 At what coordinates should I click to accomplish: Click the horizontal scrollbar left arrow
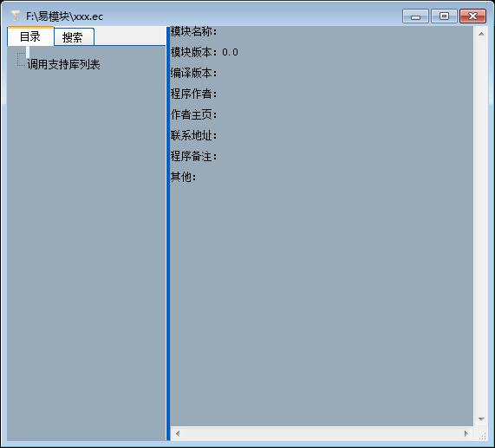(178, 433)
